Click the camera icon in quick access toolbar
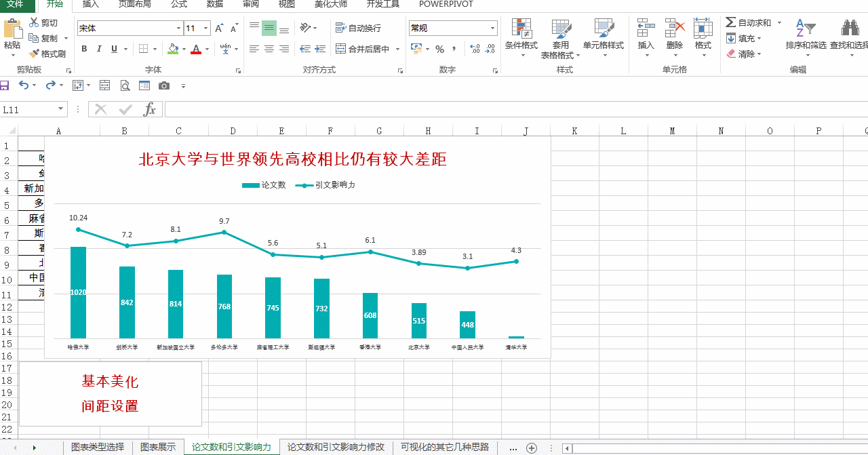Image resolution: width=868 pixels, height=455 pixels. tap(163, 85)
